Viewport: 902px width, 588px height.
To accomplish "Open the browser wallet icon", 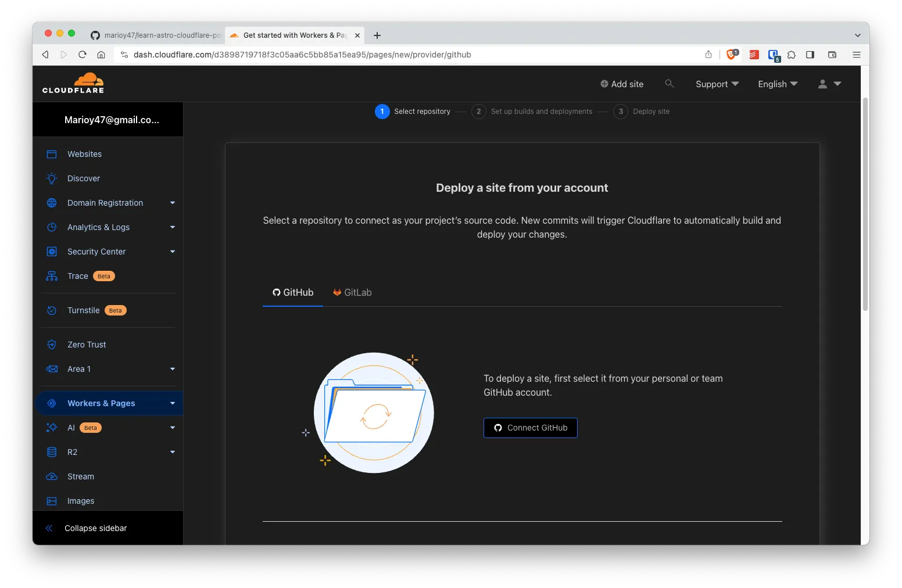I will 832,55.
